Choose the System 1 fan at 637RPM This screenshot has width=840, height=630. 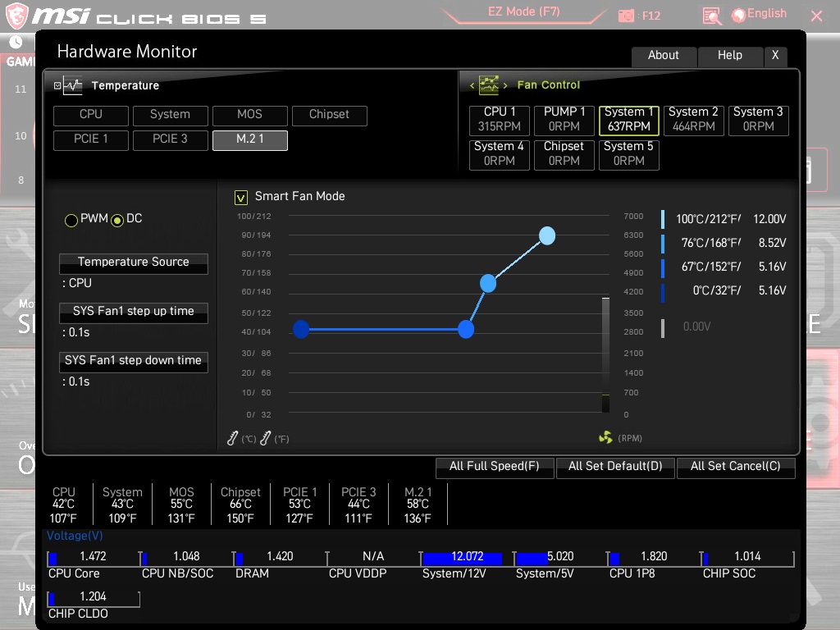[629, 120]
